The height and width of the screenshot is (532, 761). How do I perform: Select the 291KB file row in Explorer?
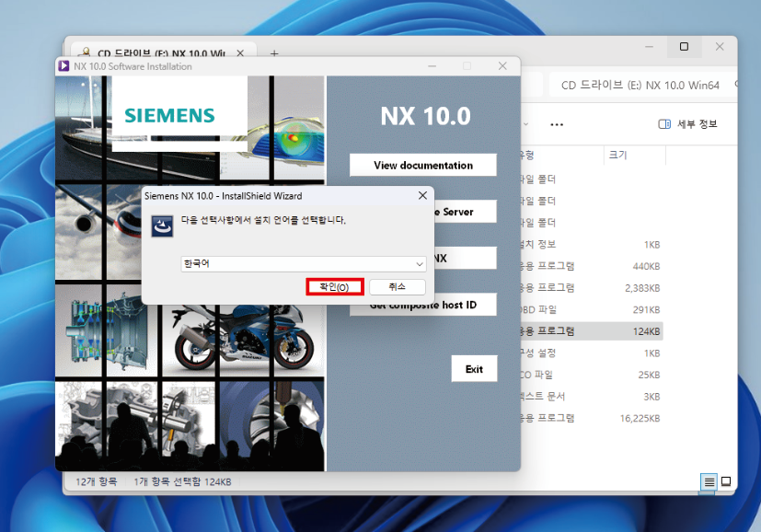click(x=592, y=309)
